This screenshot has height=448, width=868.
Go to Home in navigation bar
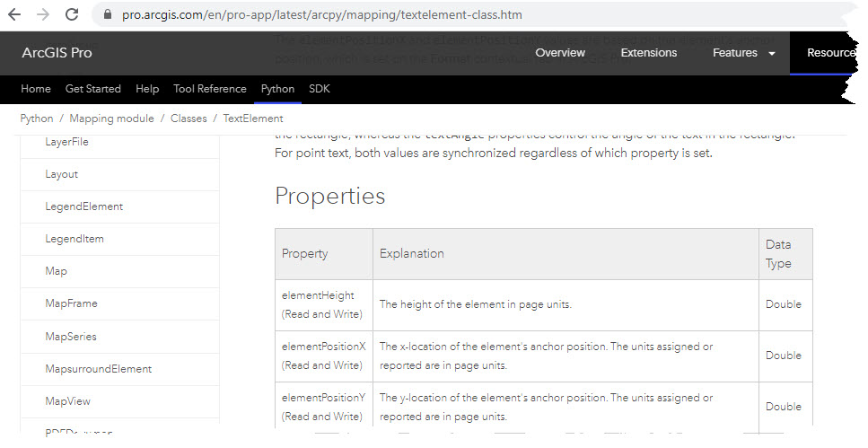(x=36, y=89)
